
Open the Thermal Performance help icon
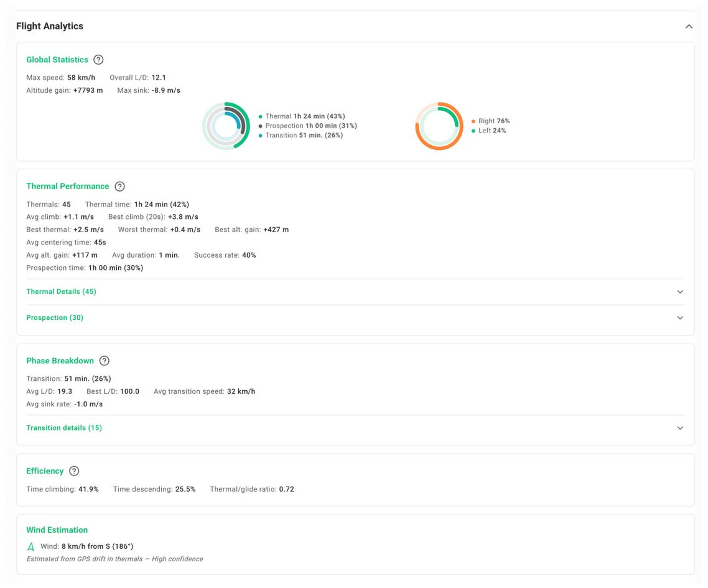[119, 185]
